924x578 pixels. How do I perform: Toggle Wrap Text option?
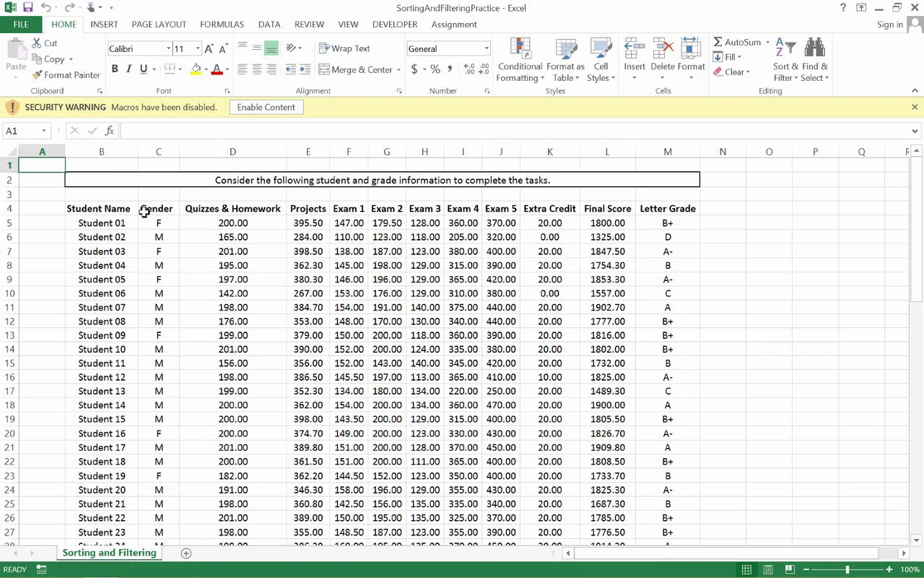click(x=344, y=48)
